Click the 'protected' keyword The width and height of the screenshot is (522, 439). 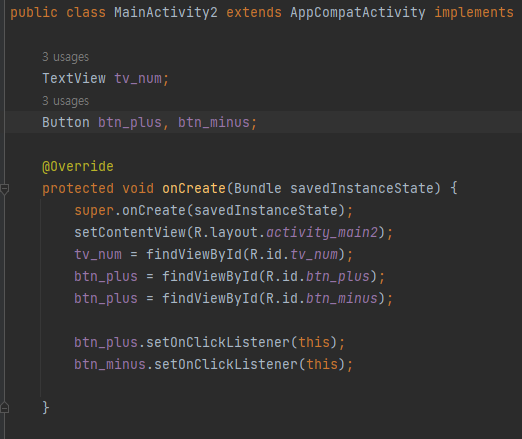click(78, 189)
